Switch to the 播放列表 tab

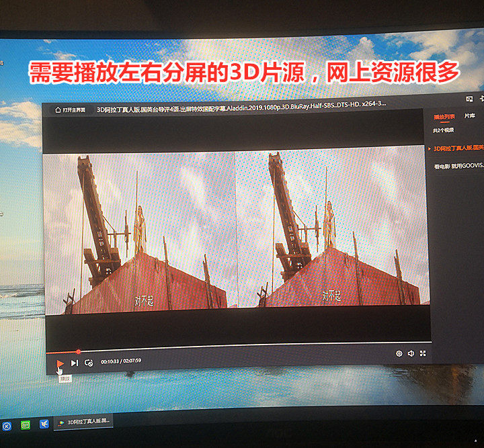(444, 117)
